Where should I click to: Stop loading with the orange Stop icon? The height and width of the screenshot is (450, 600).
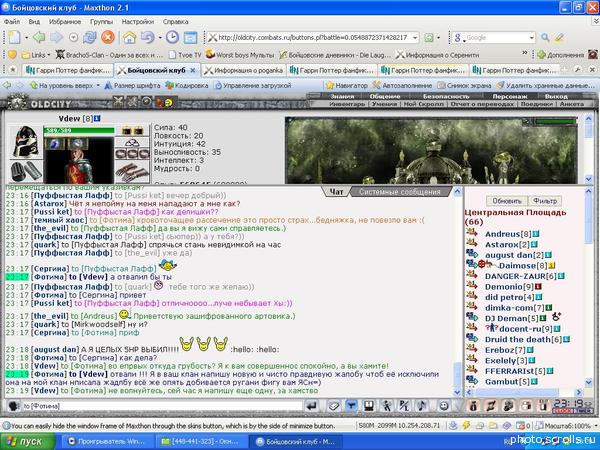(x=108, y=38)
